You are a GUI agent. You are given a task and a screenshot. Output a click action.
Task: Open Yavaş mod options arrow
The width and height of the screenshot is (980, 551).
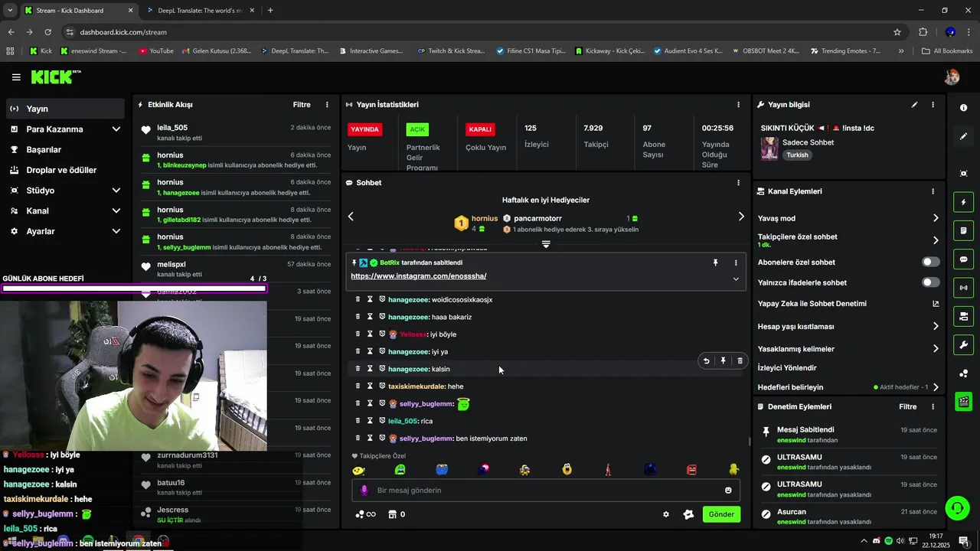pos(936,218)
